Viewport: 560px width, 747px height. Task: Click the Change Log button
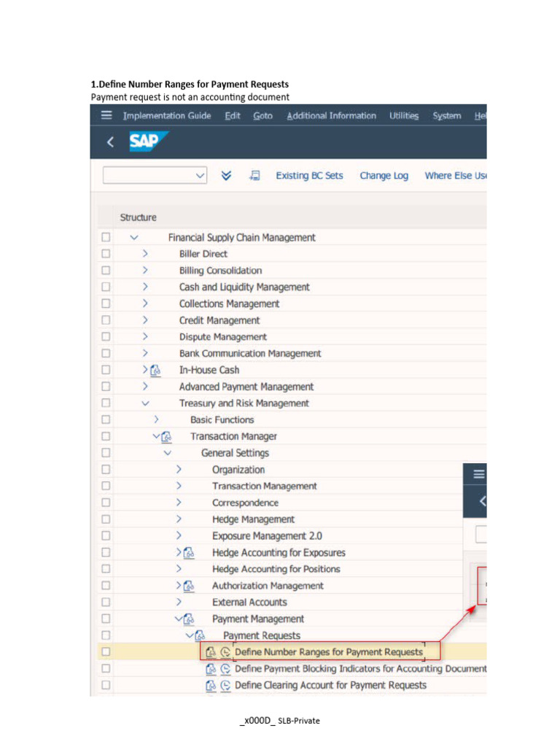pyautogui.click(x=384, y=176)
